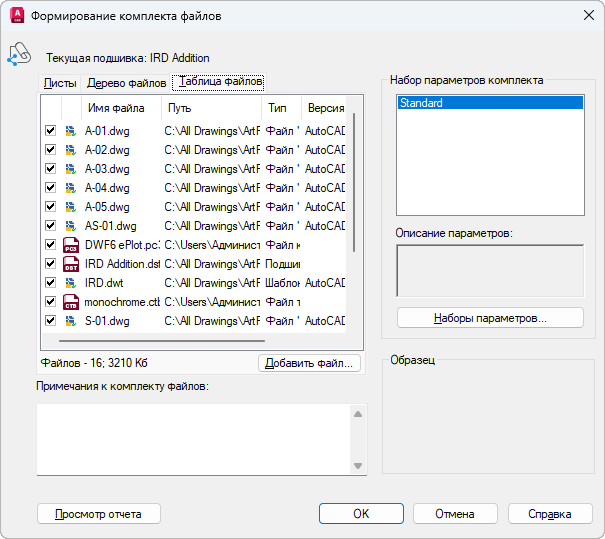Uncheck the A-02.dwg file checkbox
This screenshot has width=605, height=539.
click(50, 149)
